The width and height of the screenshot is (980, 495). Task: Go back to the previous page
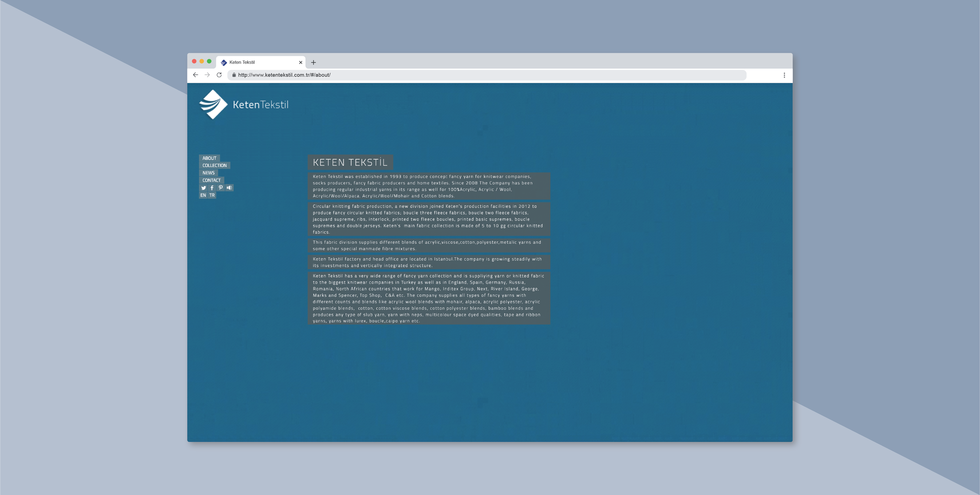(x=196, y=75)
